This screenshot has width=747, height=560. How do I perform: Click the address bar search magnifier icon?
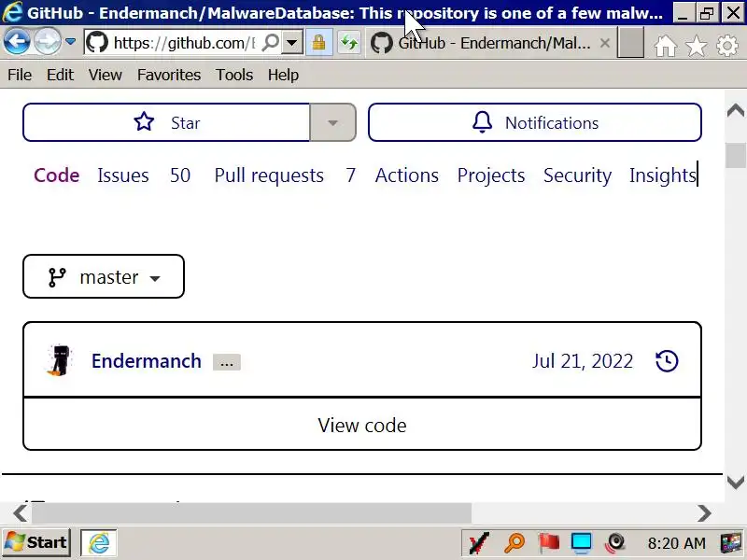tap(271, 43)
